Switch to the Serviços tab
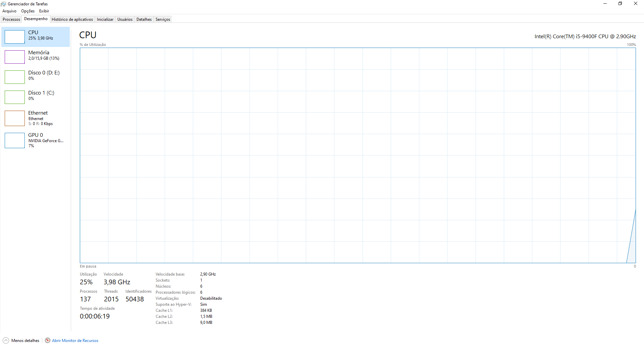 163,19
